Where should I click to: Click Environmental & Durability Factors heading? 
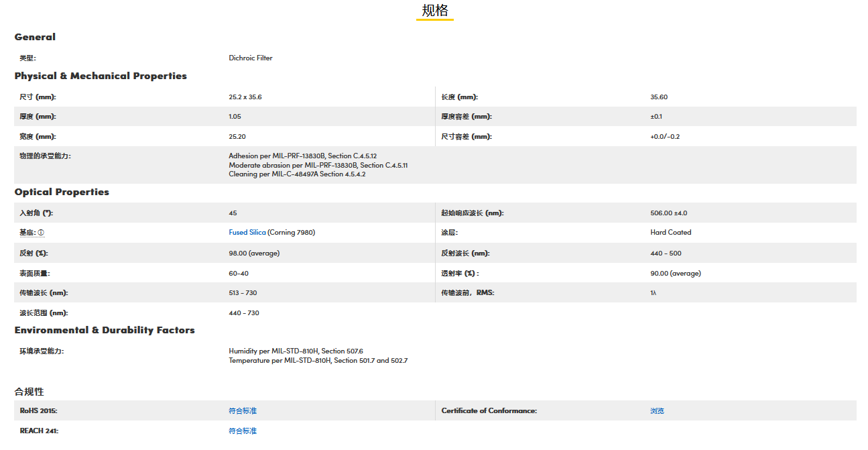[105, 330]
